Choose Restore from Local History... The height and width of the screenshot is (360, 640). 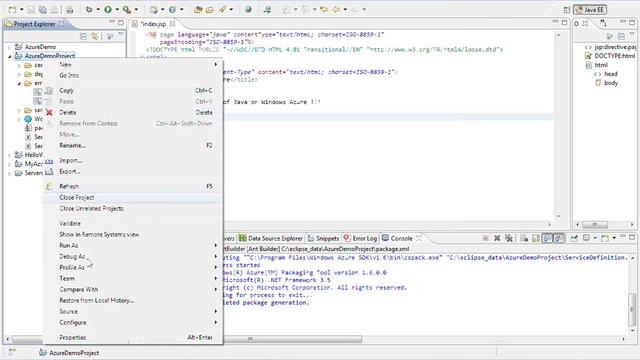[132, 300]
